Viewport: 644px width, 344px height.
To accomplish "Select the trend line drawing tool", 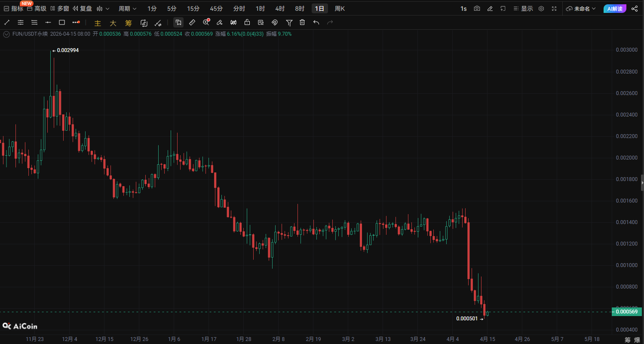I will [7, 22].
